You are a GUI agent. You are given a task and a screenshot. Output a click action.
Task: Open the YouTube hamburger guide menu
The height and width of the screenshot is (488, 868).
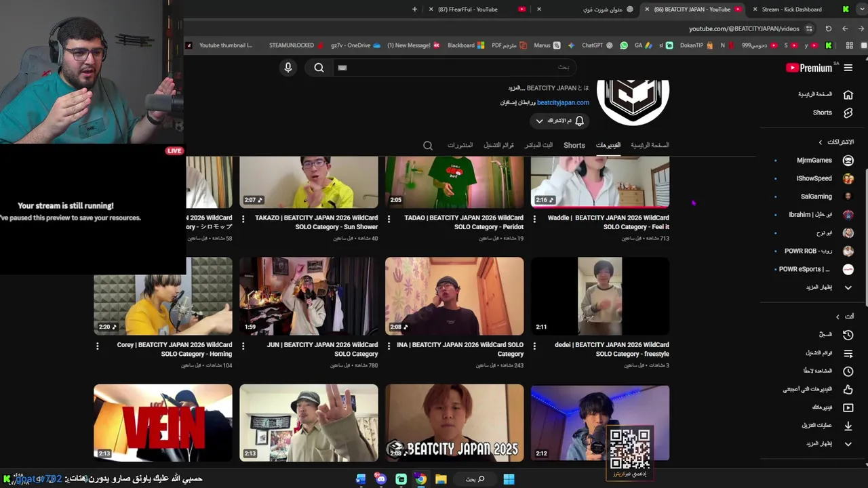848,68
